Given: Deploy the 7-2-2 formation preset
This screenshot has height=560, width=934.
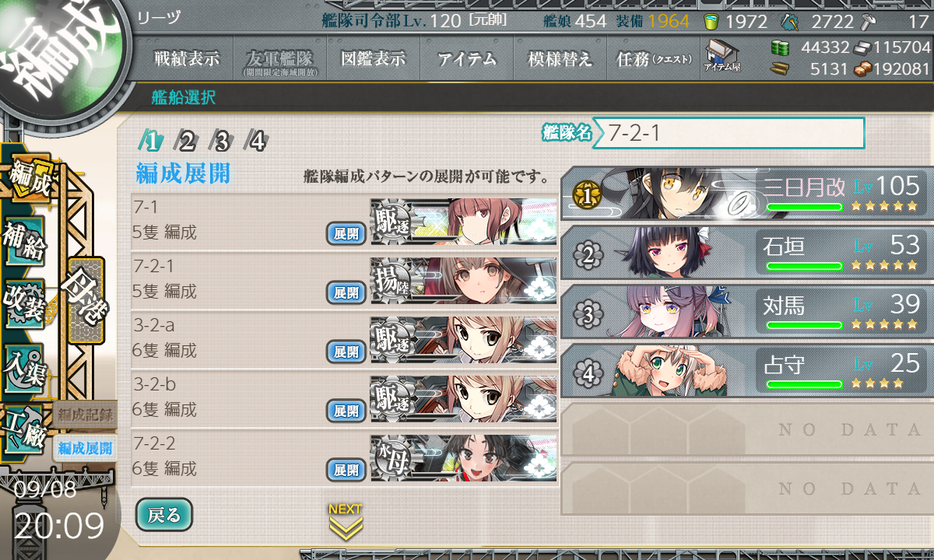Looking at the screenshot, I should pos(346,470).
